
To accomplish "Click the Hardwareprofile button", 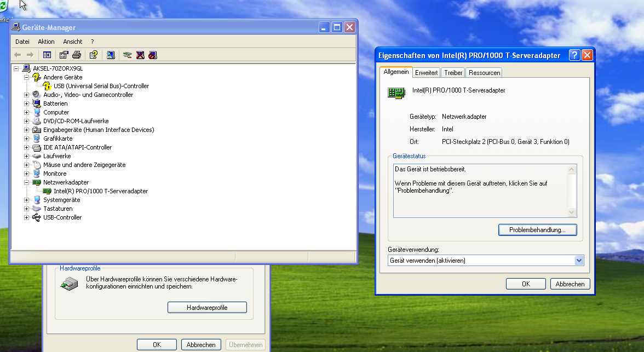I will coord(207,308).
